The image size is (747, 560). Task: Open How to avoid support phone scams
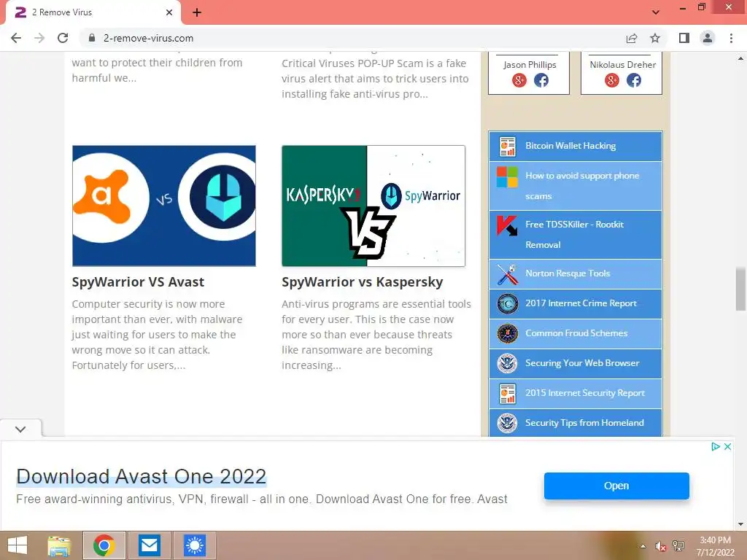click(x=582, y=186)
